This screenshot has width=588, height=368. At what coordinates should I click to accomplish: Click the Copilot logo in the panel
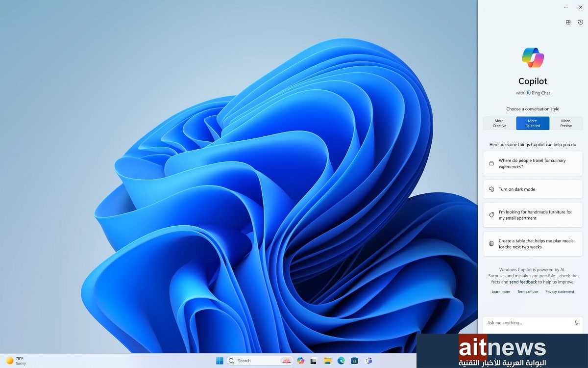point(533,58)
